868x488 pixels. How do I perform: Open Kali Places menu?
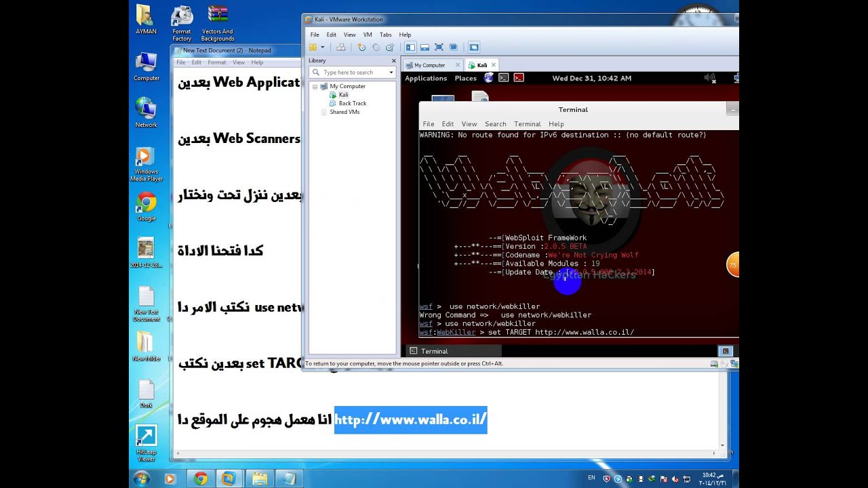pyautogui.click(x=465, y=79)
